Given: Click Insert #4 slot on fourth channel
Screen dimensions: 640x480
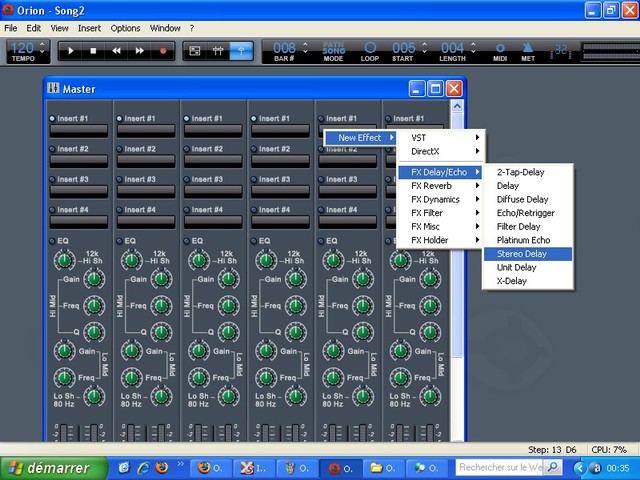Looking at the screenshot, I should click(x=280, y=222).
